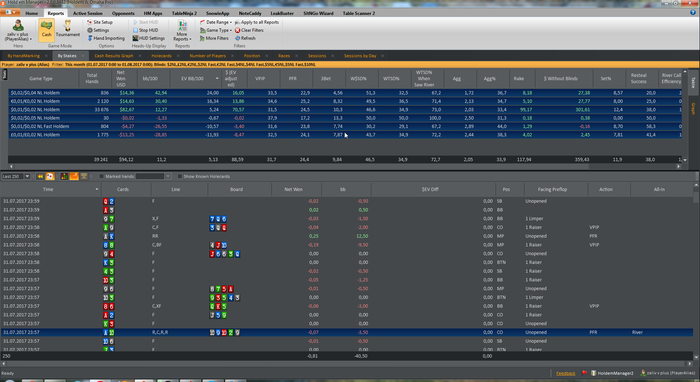Switch to By HandMarking report tab
The height and width of the screenshot is (382, 700).
[x=23, y=56]
